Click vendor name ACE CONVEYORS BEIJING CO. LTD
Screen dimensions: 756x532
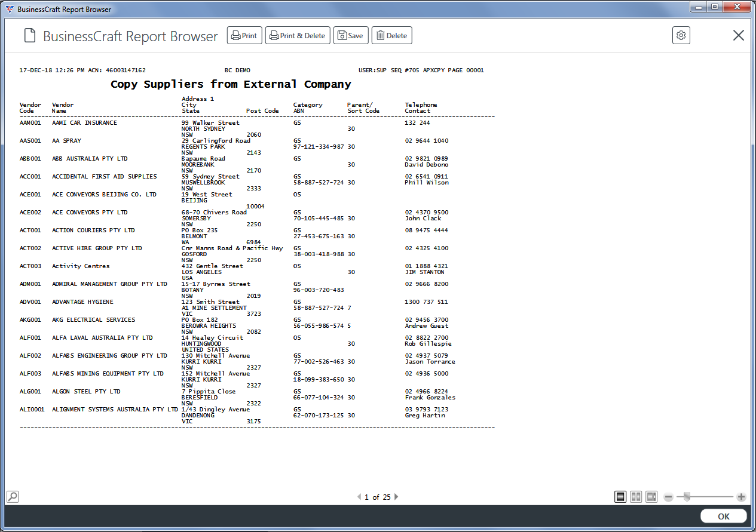coord(105,195)
